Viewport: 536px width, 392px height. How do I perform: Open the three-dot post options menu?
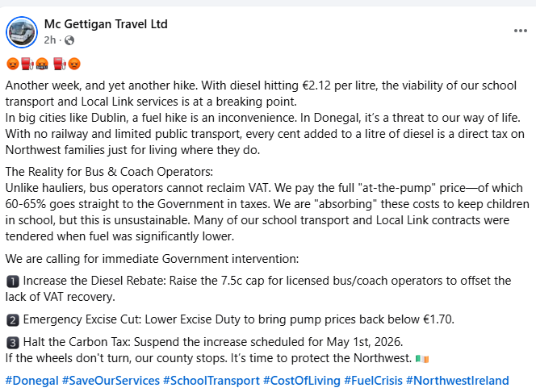pyautogui.click(x=520, y=31)
